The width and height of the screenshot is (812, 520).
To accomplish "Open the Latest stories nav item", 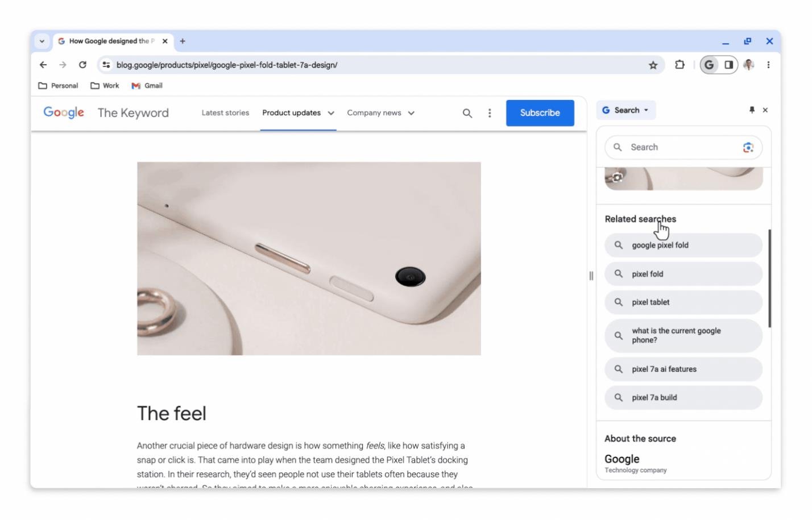I will pyautogui.click(x=225, y=113).
